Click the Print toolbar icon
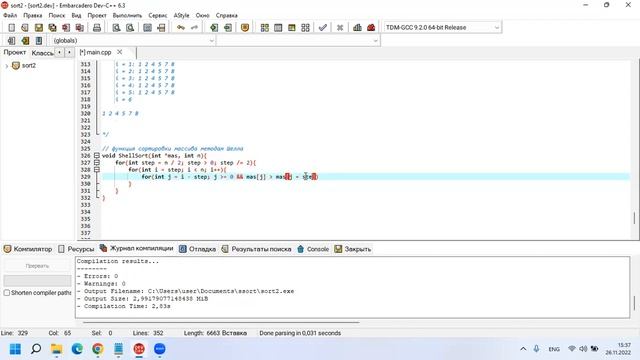Screen dimensions: 640x360 [97, 27]
